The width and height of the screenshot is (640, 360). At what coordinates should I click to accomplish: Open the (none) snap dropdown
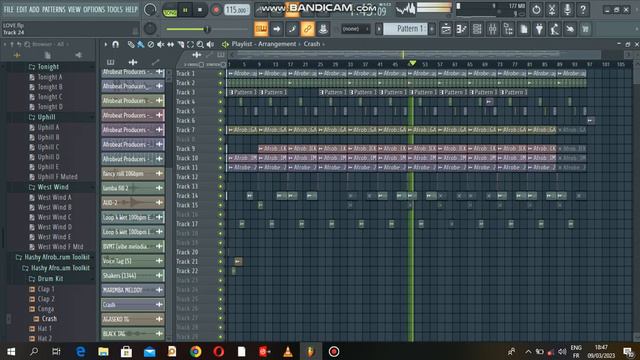click(356, 29)
